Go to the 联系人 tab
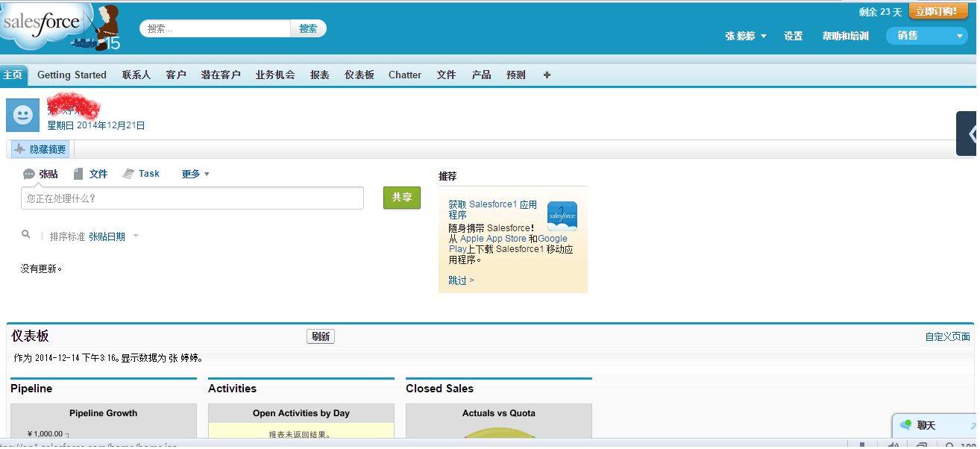980x449 pixels. pos(136,75)
